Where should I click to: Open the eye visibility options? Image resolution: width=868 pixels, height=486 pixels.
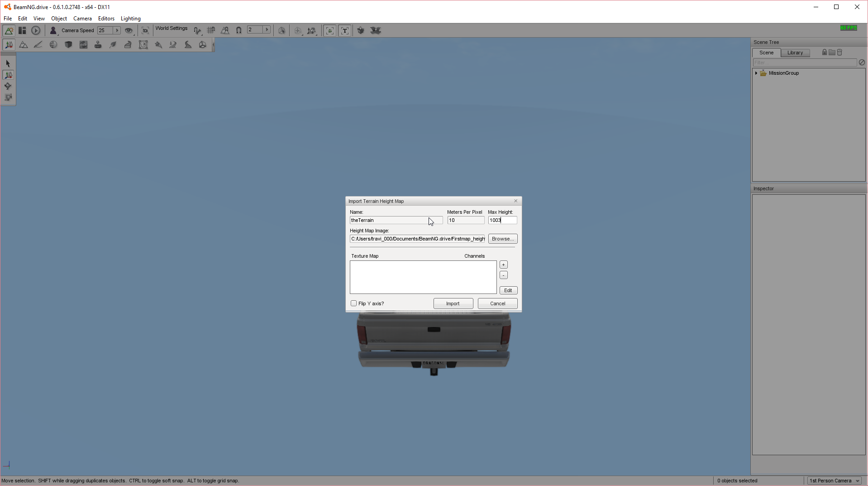(x=129, y=30)
